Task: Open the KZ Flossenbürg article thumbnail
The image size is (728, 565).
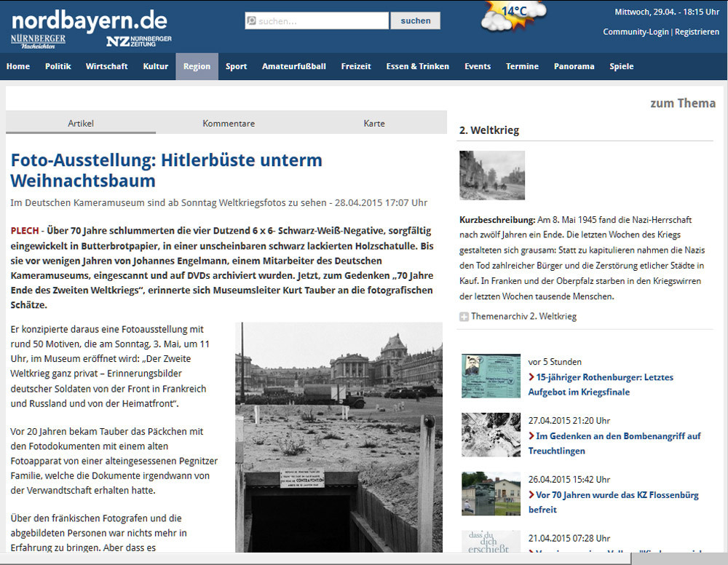Action: point(491,494)
